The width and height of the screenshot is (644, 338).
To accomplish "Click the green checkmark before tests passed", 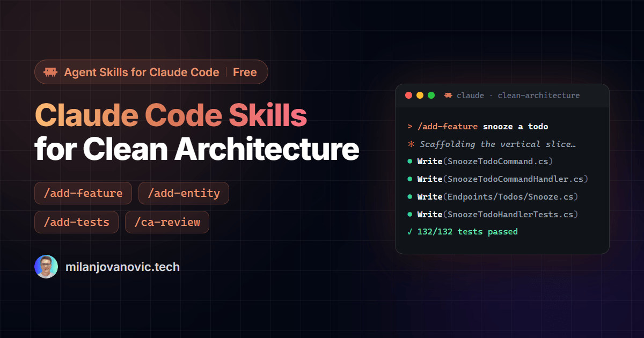I will click(x=410, y=232).
